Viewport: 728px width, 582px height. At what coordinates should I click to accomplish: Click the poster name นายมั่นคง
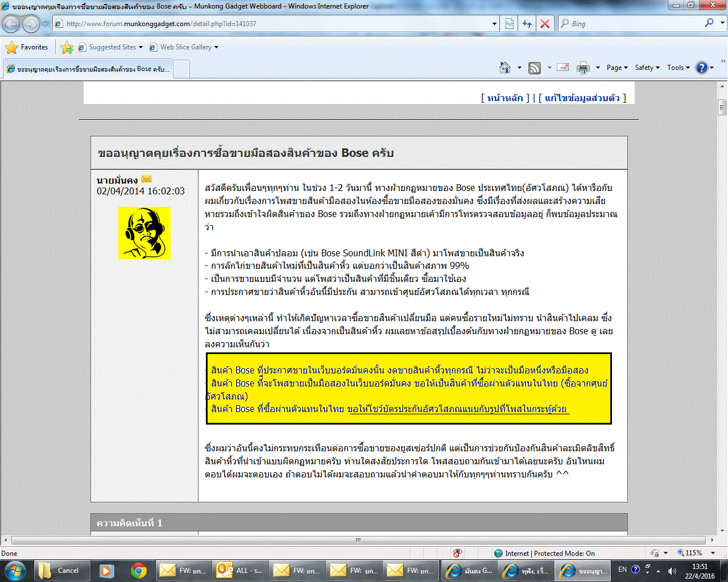pos(117,180)
